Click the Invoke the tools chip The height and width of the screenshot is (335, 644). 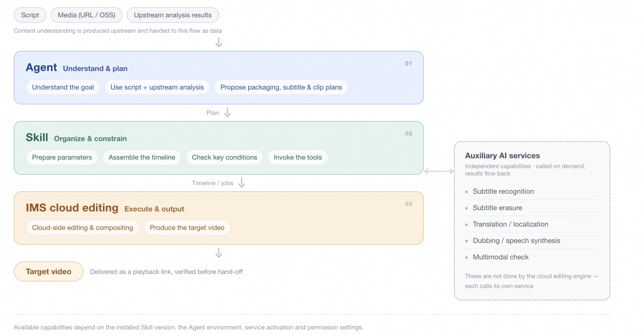[x=298, y=157]
